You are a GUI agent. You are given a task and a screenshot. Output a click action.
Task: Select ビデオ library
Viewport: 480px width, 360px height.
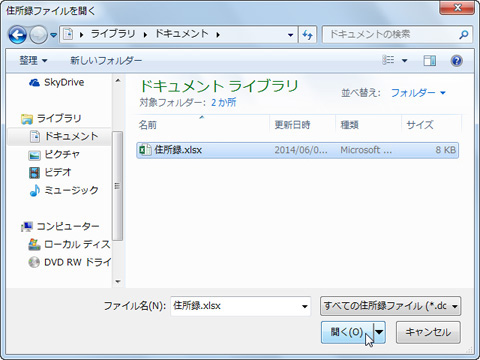[50, 172]
